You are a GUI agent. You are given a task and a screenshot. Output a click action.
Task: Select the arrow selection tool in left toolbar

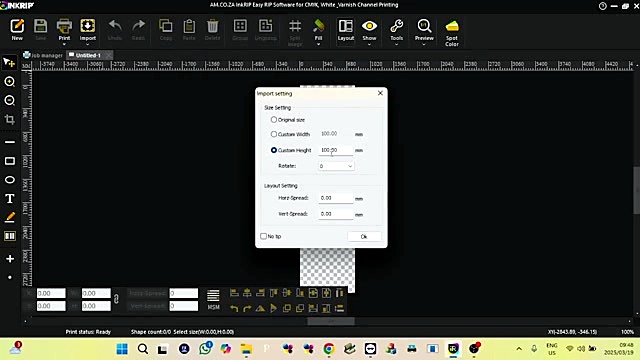point(9,62)
